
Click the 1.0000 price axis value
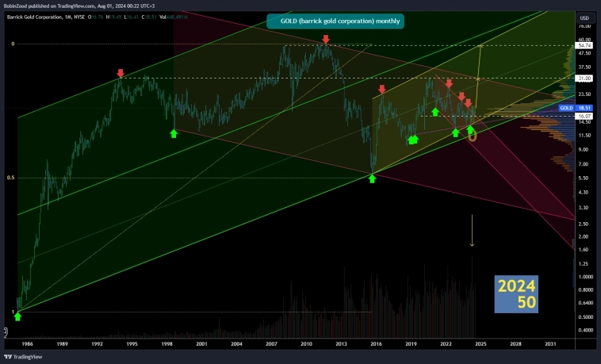(585, 277)
